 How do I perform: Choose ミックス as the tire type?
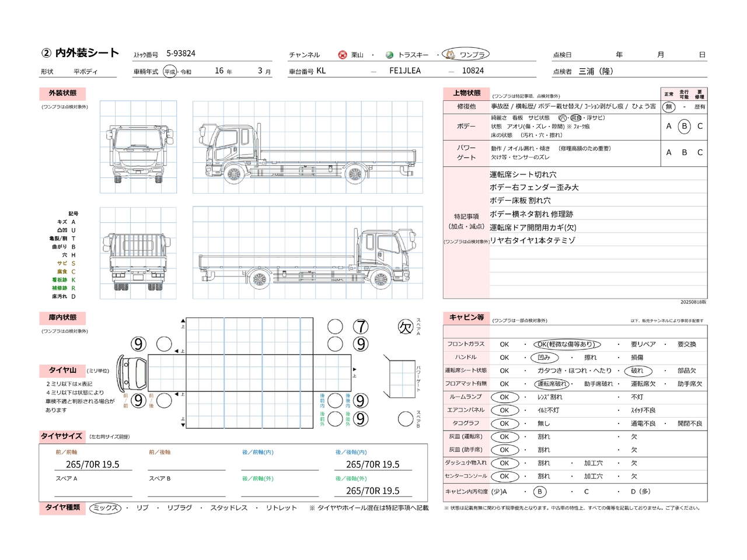(x=106, y=508)
